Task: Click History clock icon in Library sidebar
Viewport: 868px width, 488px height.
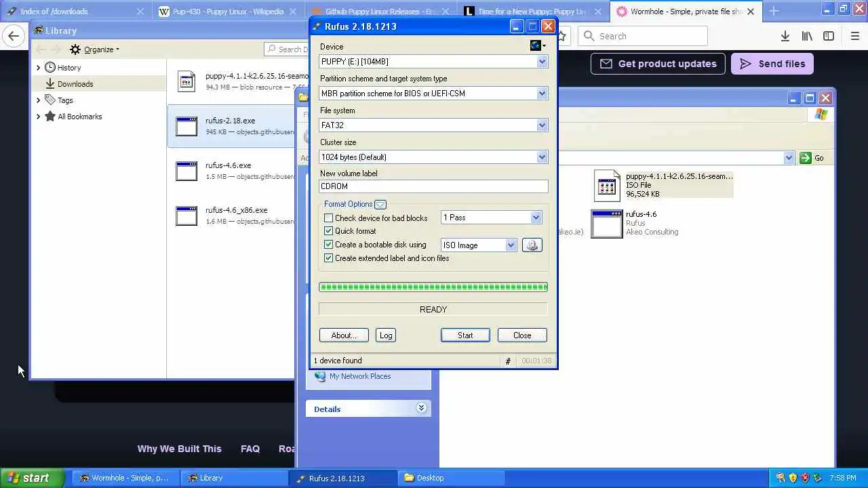Action: 50,68
